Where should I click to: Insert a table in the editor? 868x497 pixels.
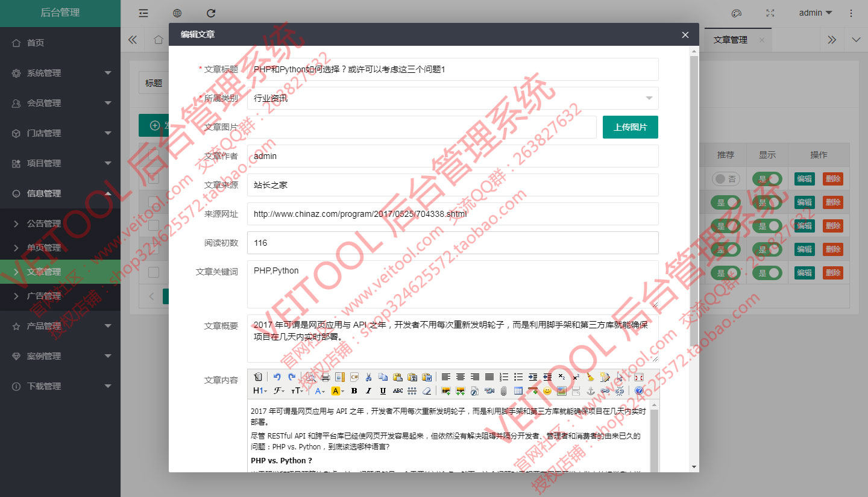(518, 391)
